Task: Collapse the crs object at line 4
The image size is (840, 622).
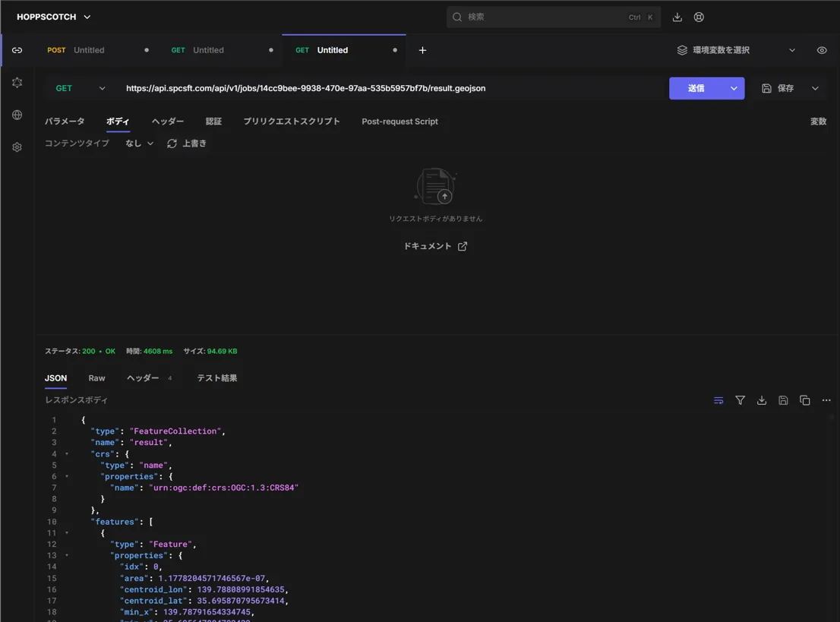Action: [67, 454]
